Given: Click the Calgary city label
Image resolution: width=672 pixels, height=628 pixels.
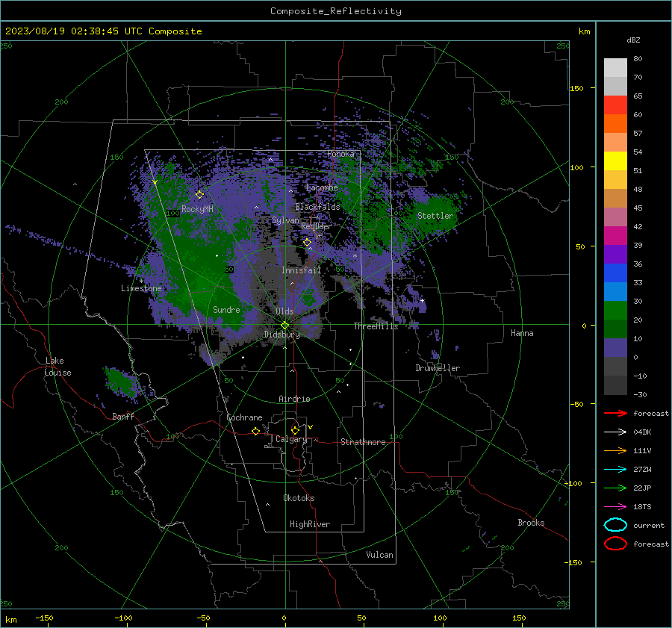Looking at the screenshot, I should (x=291, y=439).
